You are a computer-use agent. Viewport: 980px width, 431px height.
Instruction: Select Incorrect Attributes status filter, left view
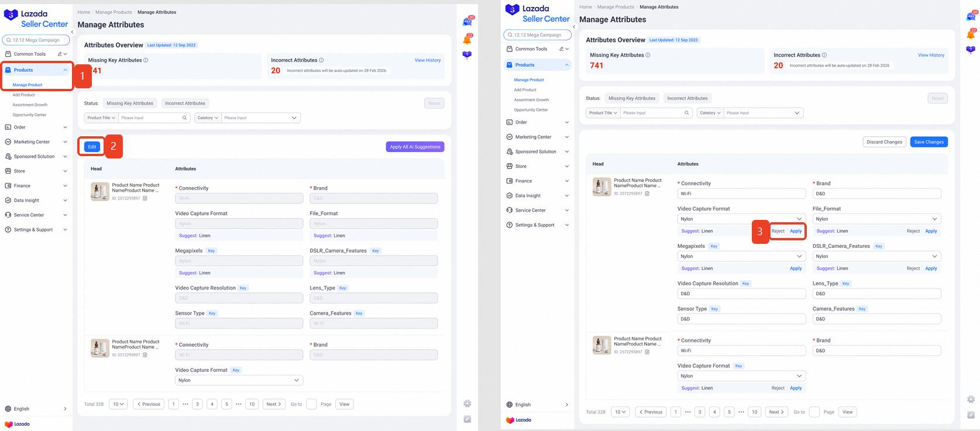click(x=185, y=104)
